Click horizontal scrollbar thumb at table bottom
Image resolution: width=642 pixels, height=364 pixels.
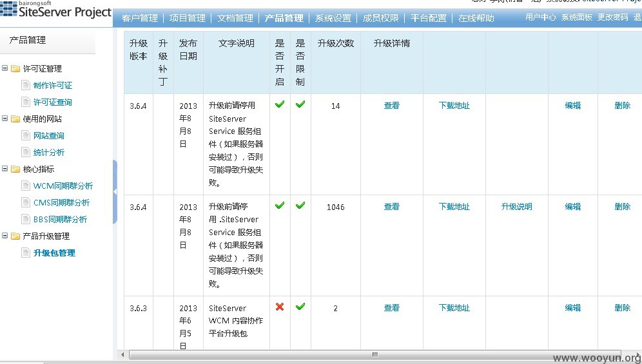[374, 354]
